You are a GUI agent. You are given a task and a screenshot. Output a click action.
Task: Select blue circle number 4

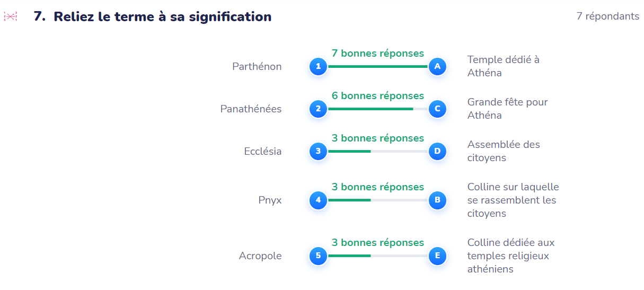point(318,200)
